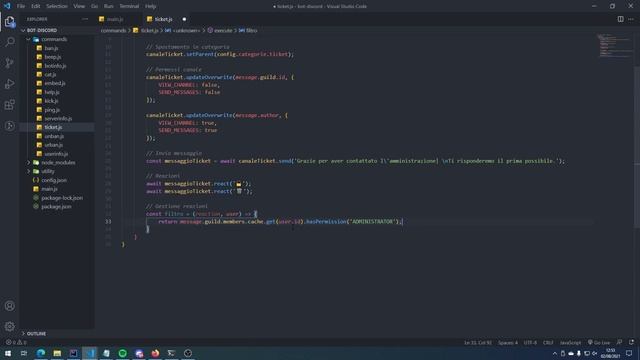Open the File menu
The image size is (640, 360).
point(21,6)
